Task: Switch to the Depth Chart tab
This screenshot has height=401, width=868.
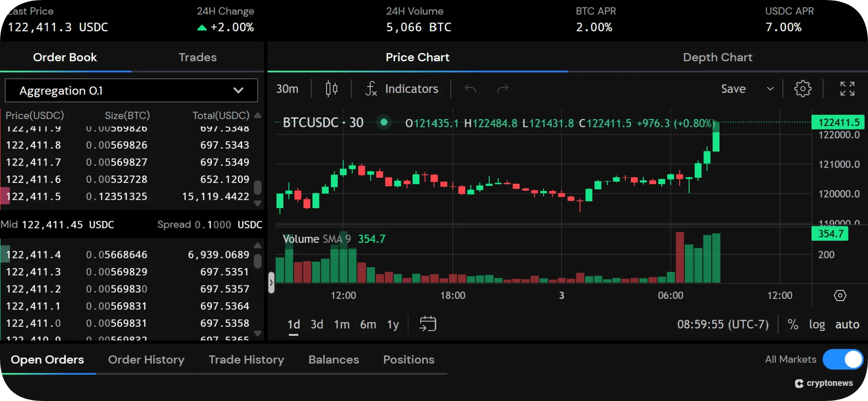Action: coord(717,57)
